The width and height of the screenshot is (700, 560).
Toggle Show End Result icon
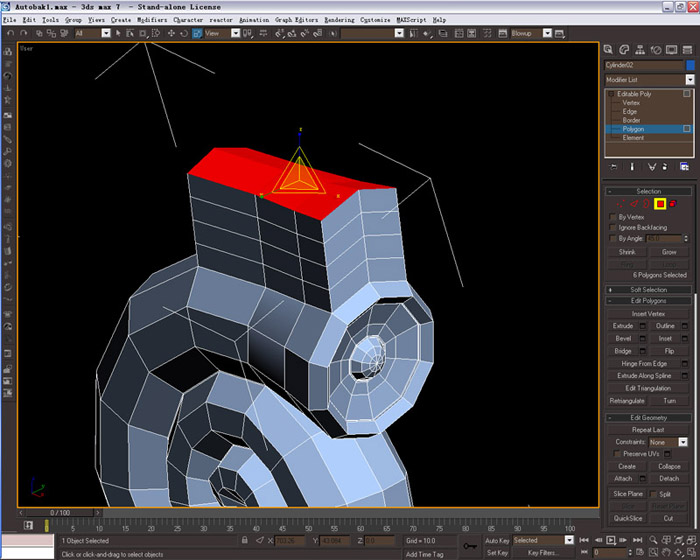[632, 167]
